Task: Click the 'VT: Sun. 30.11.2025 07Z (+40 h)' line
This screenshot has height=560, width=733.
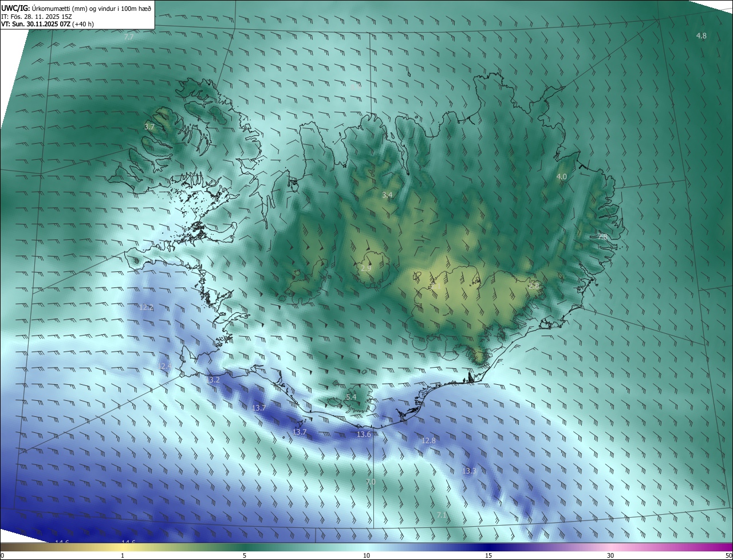Action: [48, 24]
